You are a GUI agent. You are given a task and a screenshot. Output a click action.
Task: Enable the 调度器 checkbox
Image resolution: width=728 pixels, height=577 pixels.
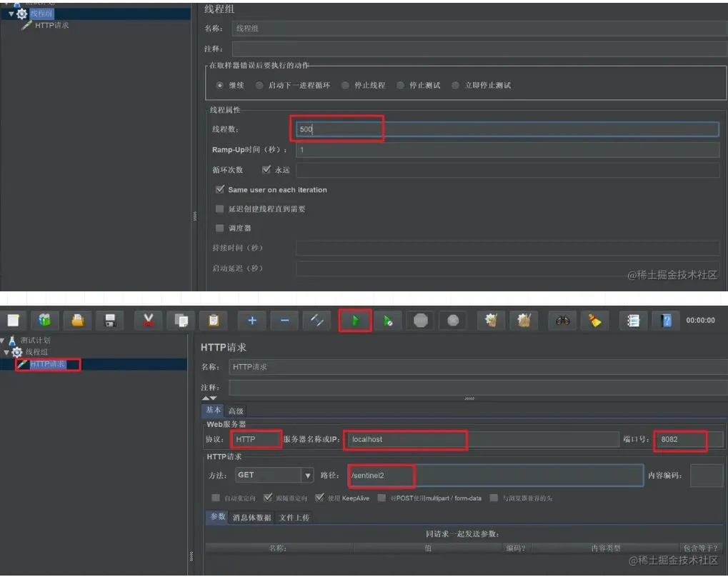coord(219,228)
